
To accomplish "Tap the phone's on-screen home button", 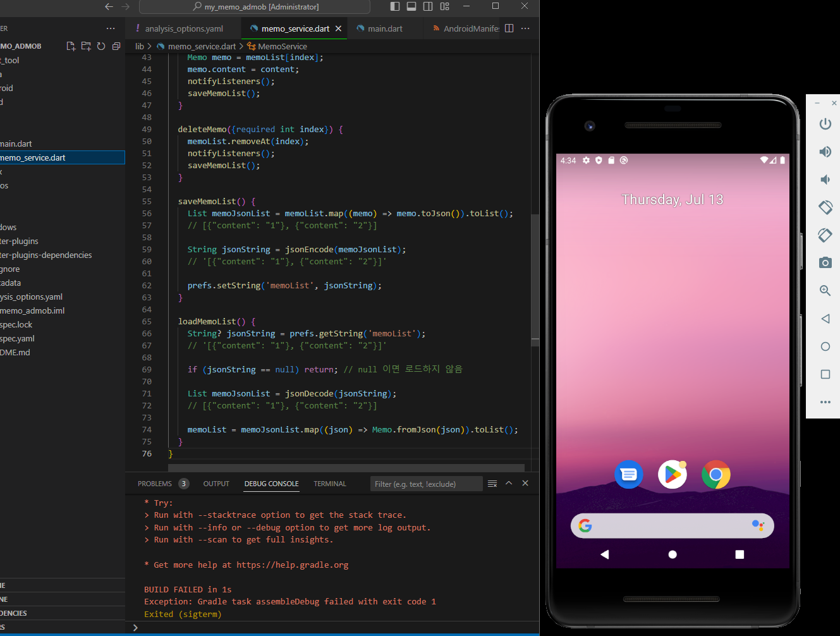I will [673, 554].
